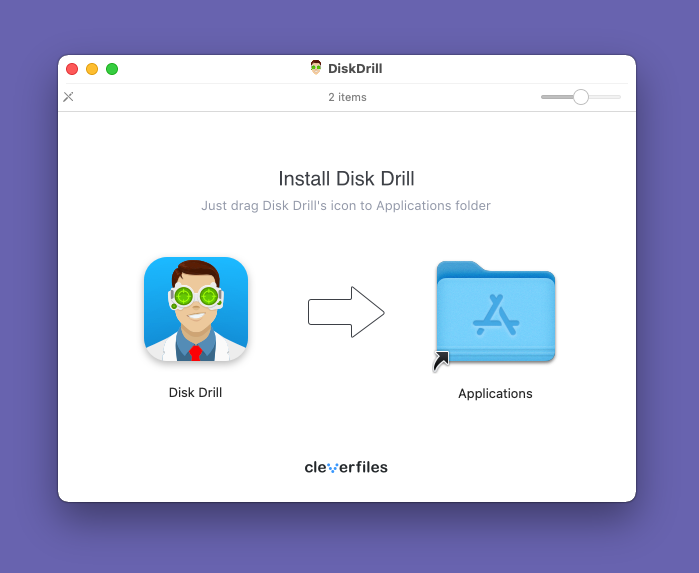
Task: Click the DiskDrill title bar proxy icon
Action: pyautogui.click(x=316, y=68)
